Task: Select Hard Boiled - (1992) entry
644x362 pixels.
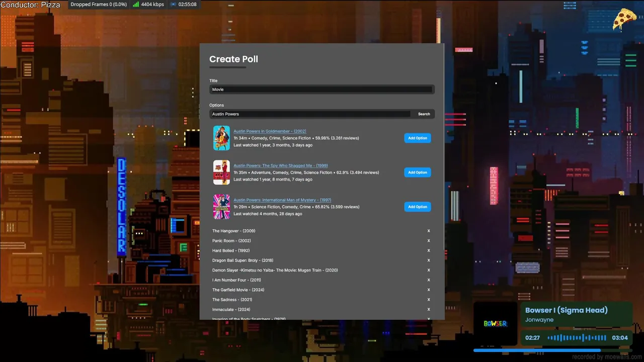Action: point(231,250)
